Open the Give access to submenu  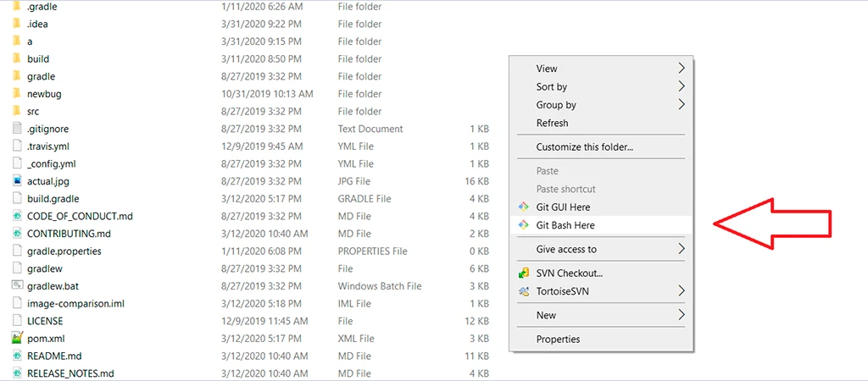point(566,250)
